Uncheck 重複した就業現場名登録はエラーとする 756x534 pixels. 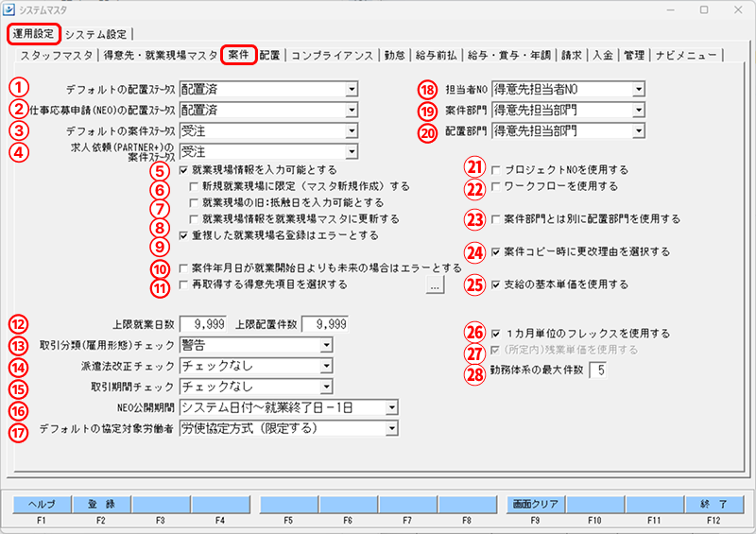(183, 235)
